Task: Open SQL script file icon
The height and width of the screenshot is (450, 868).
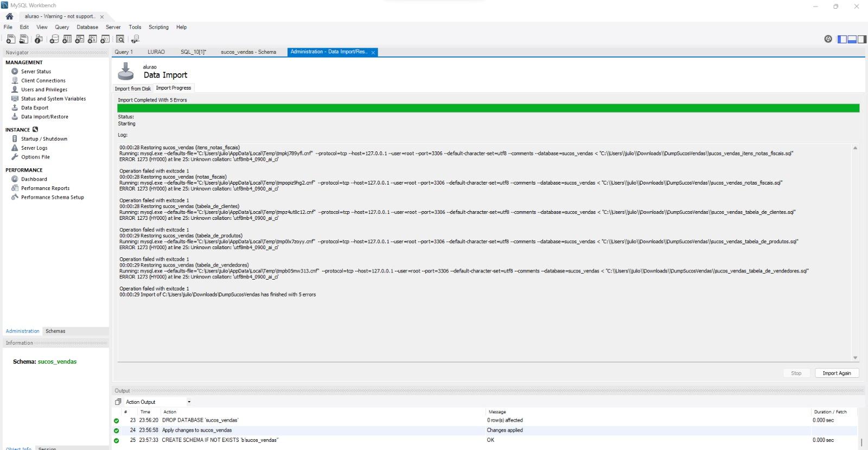Action: click(x=23, y=39)
